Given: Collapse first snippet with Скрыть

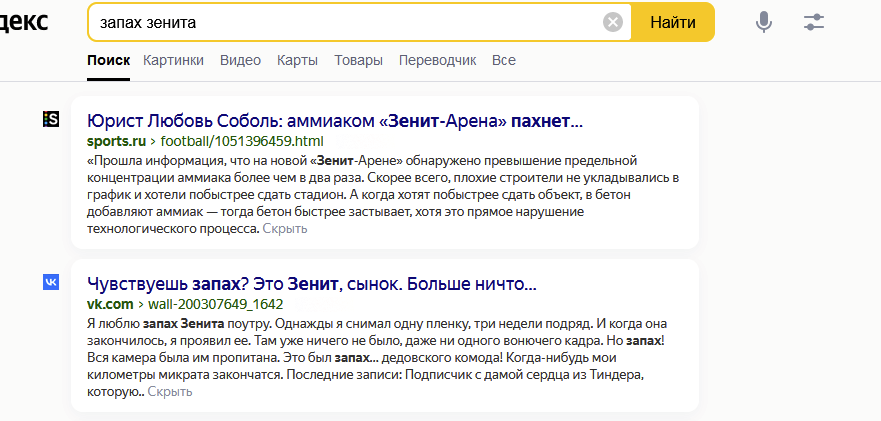Looking at the screenshot, I should coord(285,229).
